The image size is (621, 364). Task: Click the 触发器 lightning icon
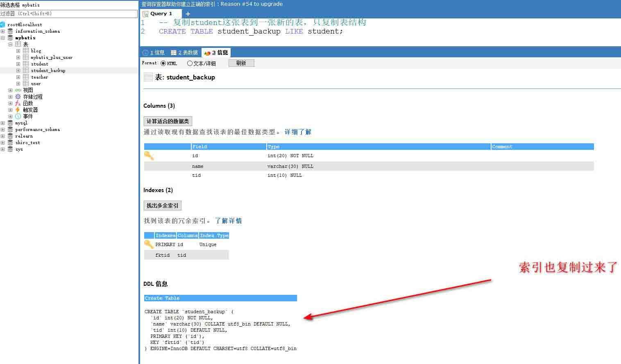(x=18, y=110)
